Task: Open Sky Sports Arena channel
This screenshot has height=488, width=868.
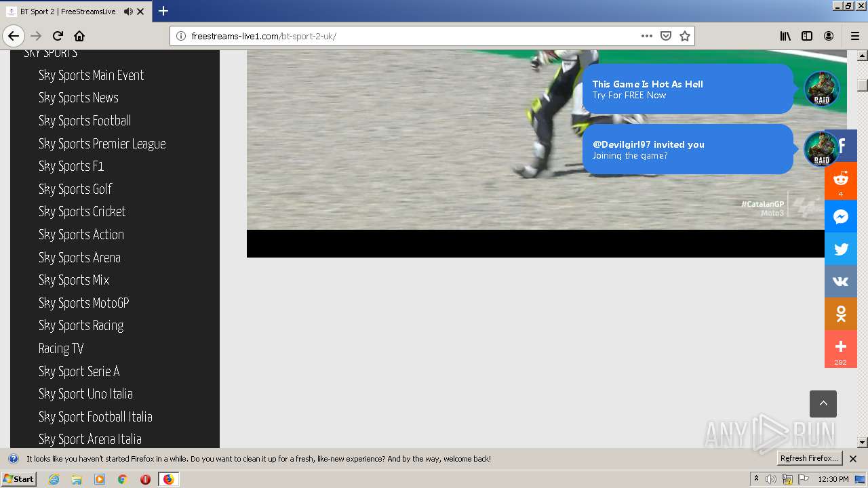Action: click(x=79, y=258)
